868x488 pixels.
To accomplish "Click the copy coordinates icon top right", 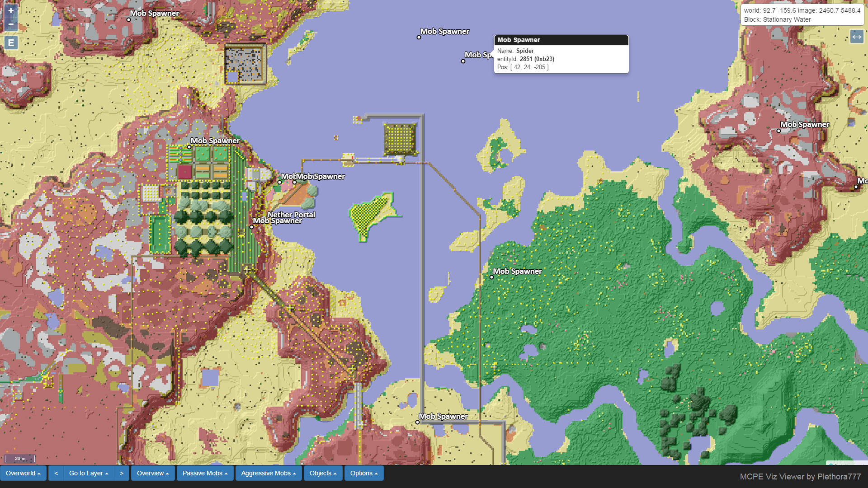I will (857, 37).
